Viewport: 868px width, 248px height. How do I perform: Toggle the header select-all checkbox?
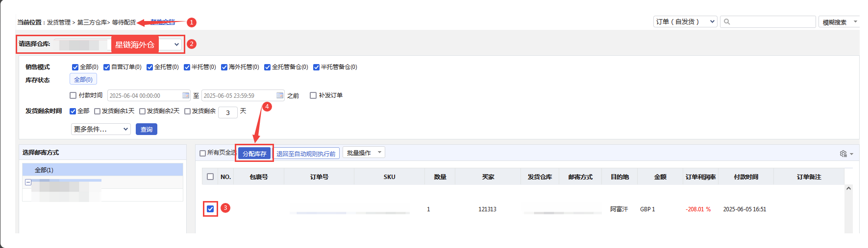(x=210, y=177)
